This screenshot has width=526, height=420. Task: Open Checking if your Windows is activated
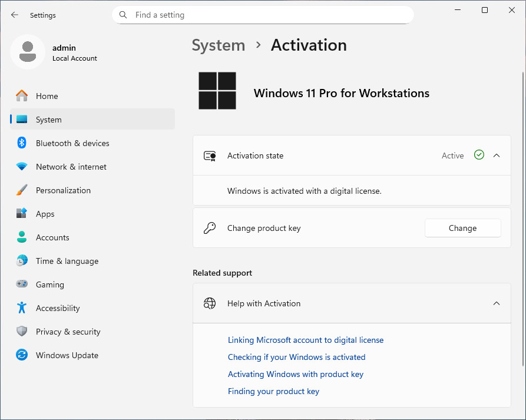tap(296, 358)
